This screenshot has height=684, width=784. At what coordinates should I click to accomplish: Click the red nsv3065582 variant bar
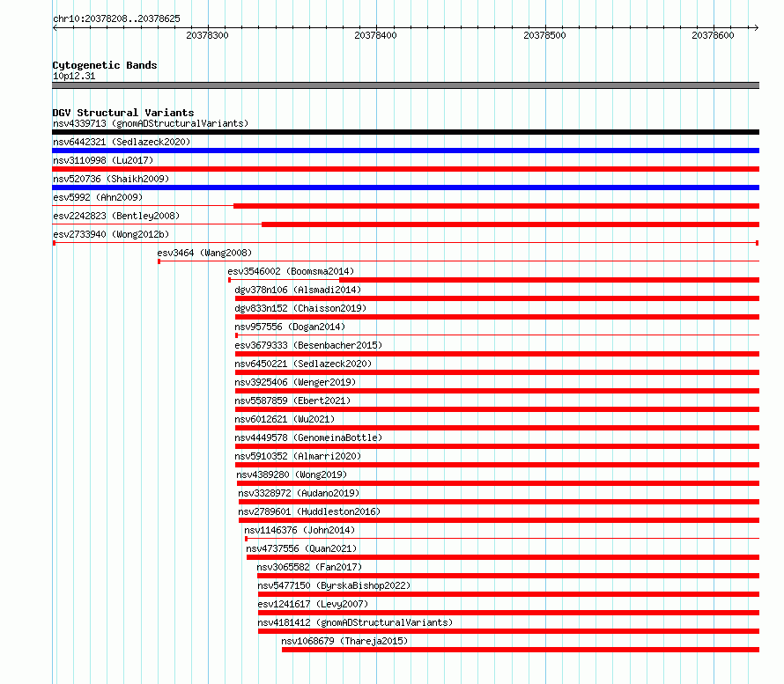click(508, 576)
